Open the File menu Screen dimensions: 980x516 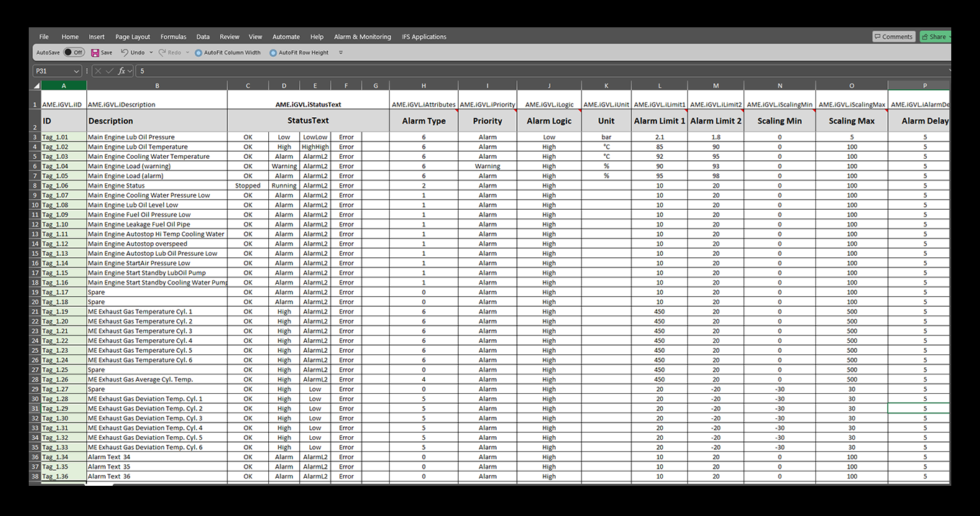coord(44,37)
